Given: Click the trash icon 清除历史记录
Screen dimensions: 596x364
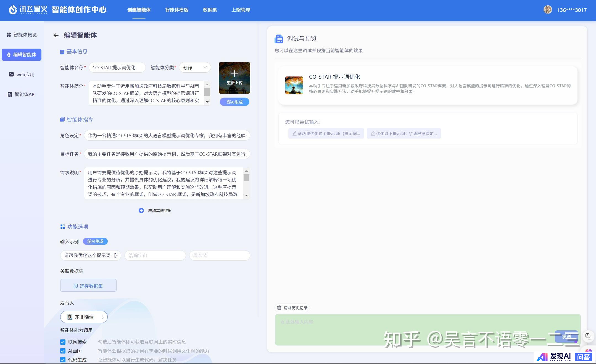Looking at the screenshot, I should point(279,308).
